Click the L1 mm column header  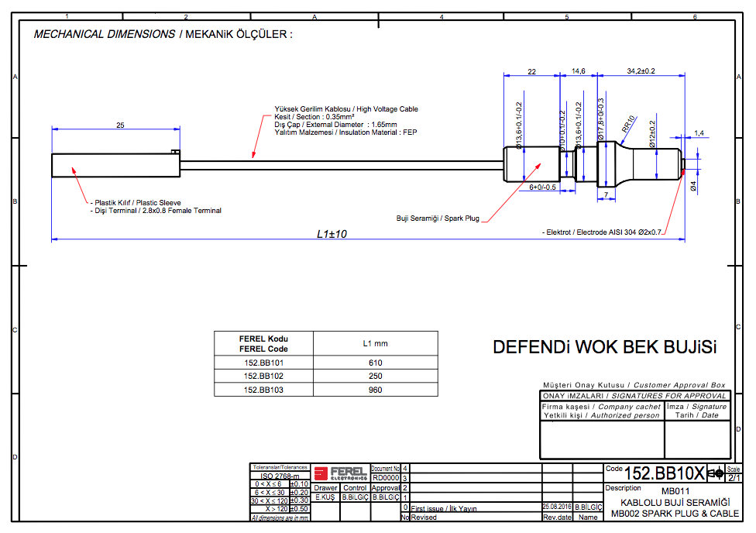376,343
